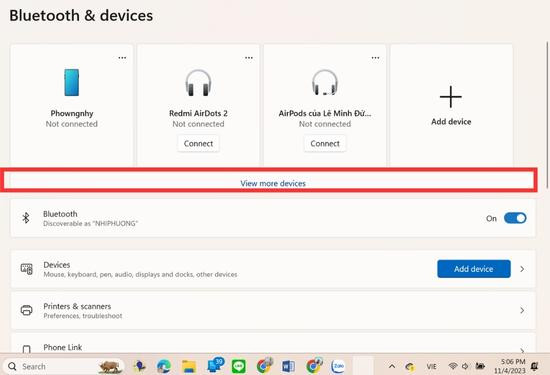
Task: Click "Preferences, troubleshoot" description
Action: 83,316
